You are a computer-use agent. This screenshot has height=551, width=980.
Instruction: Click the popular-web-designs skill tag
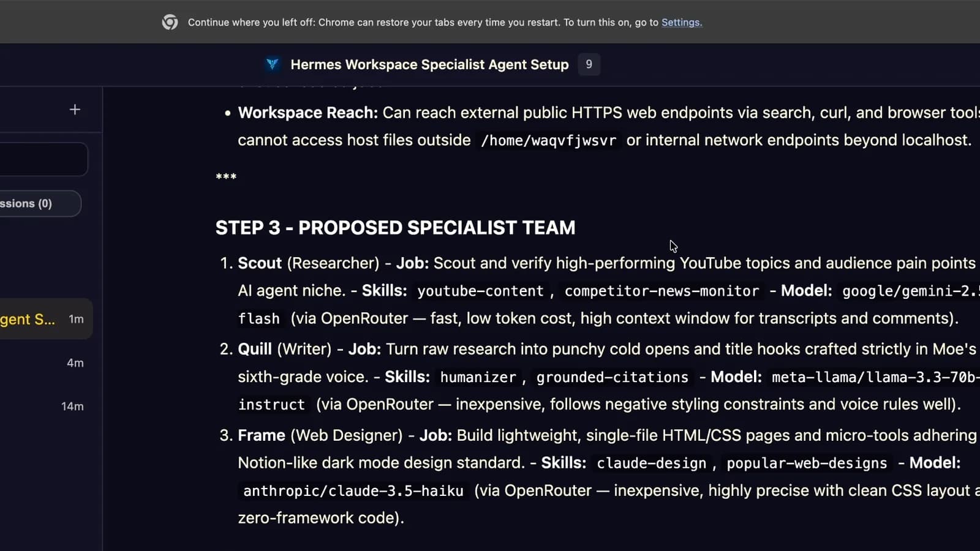[807, 463]
